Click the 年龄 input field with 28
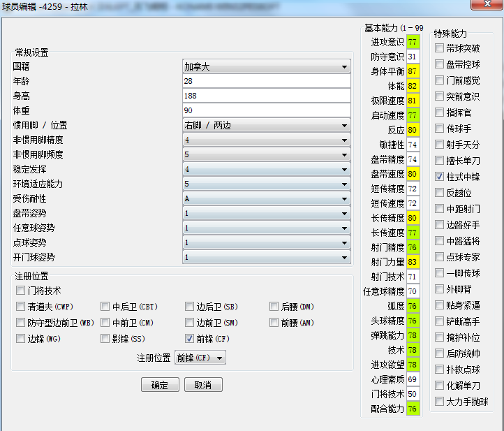Image resolution: width=504 pixels, height=431 pixels. tap(267, 81)
